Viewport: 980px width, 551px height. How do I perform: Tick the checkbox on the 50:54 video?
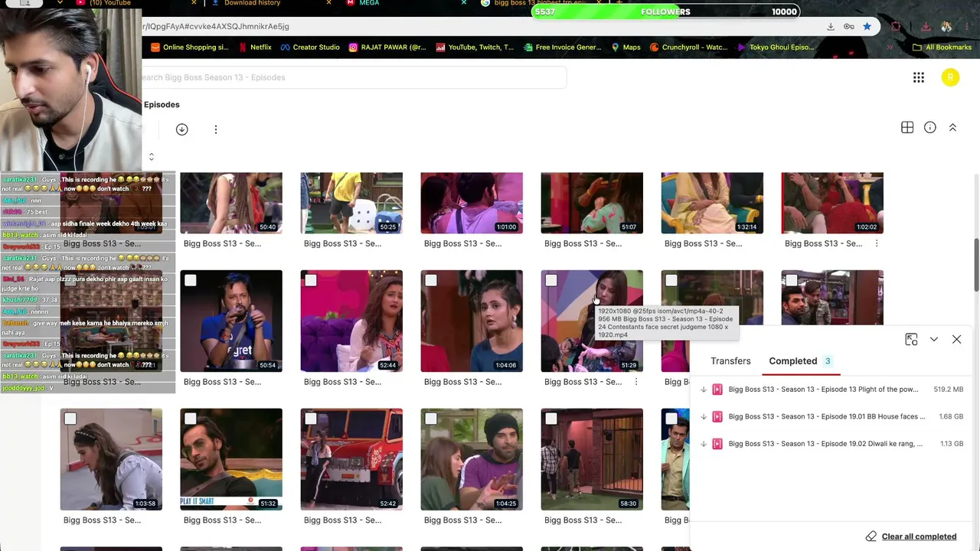tap(191, 281)
